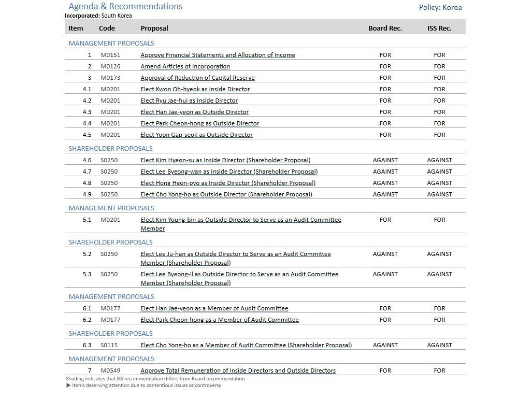Image resolution: width=532 pixels, height=399 pixels.
Task: Click 'Amend Articles of Incorporation' proposal link
Action: click(185, 66)
